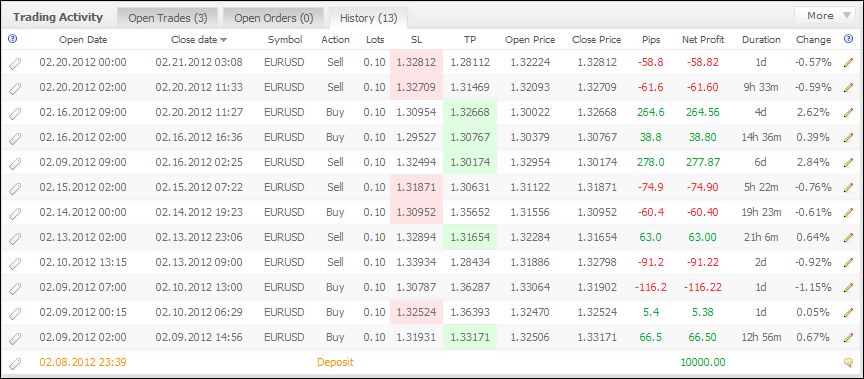This screenshot has height=379, width=864.
Task: Click the help question mark right of Change column
Action: tap(847, 39)
